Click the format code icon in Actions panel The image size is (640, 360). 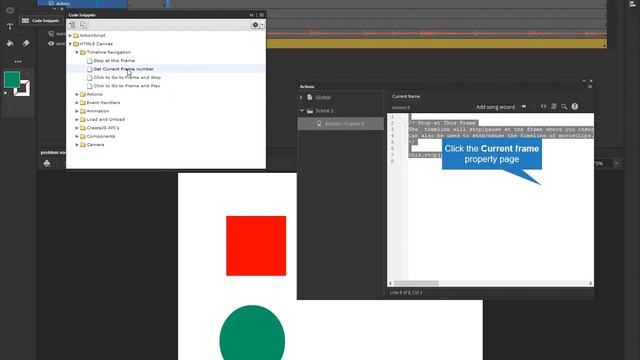click(553, 107)
